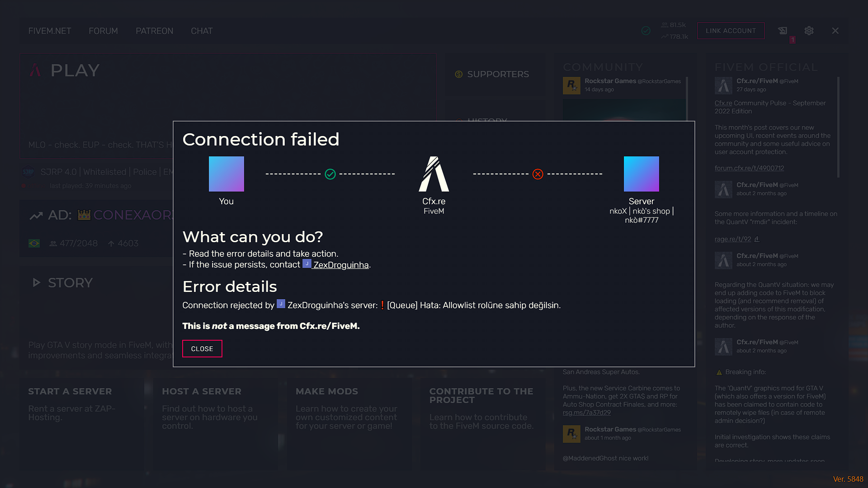Click ZexDroguinha avatar in Error details line
Screen dimensions: 868x488
tap(281, 304)
